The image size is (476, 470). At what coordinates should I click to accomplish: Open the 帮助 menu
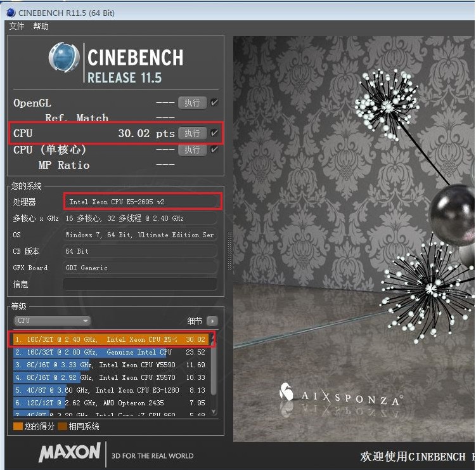[x=41, y=26]
